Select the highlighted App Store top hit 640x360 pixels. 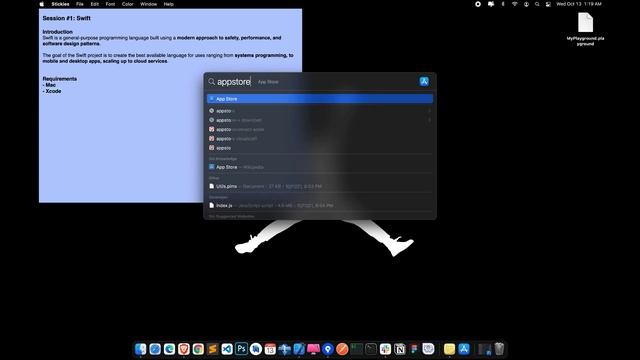click(320, 99)
